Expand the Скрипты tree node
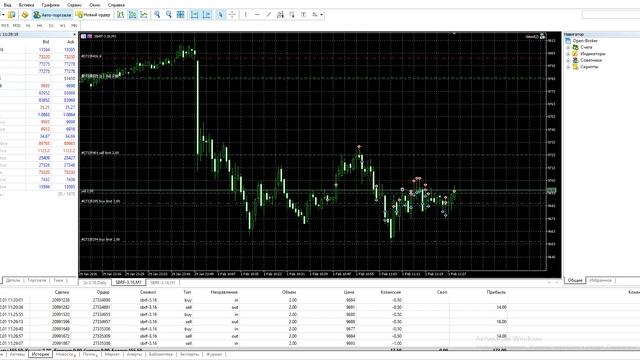The height and width of the screenshot is (360, 640). [x=568, y=67]
